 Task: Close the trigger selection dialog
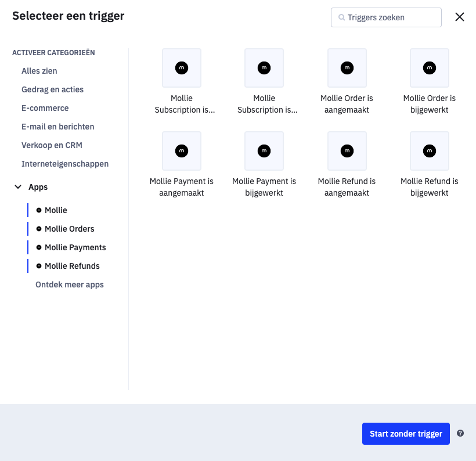(x=460, y=17)
